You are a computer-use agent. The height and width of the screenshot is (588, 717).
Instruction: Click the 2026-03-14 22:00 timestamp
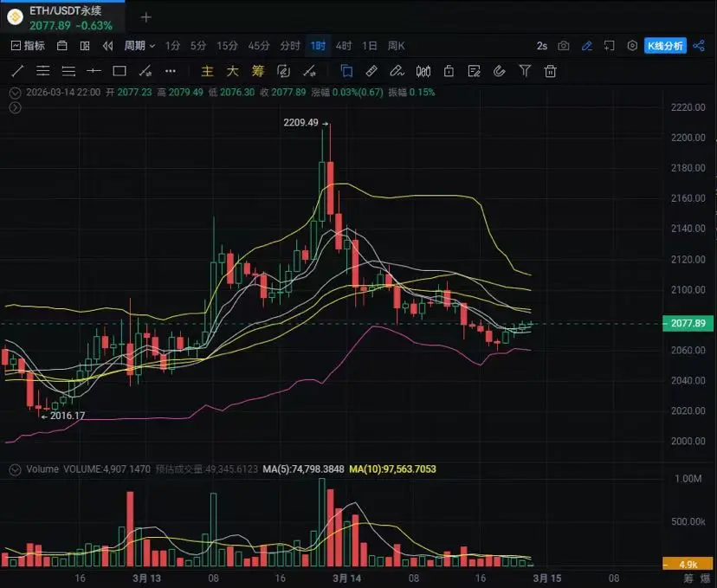click(x=63, y=93)
